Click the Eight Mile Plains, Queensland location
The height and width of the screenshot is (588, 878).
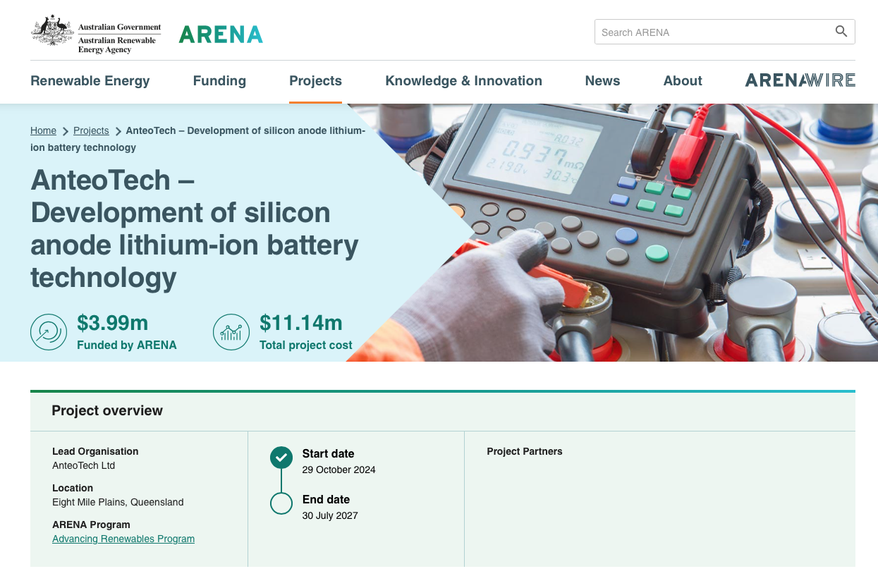pos(118,502)
